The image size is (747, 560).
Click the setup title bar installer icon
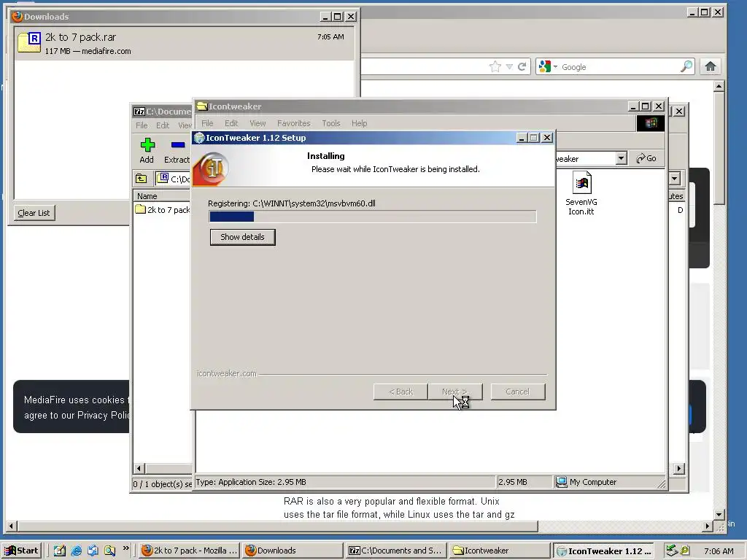pyautogui.click(x=200, y=138)
